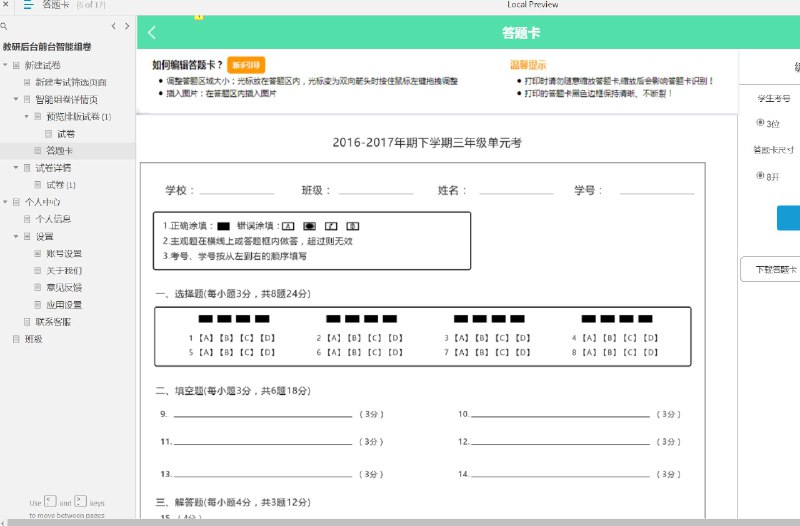
Task: Collapse the 新建试卷 tree node
Action: click(5, 65)
